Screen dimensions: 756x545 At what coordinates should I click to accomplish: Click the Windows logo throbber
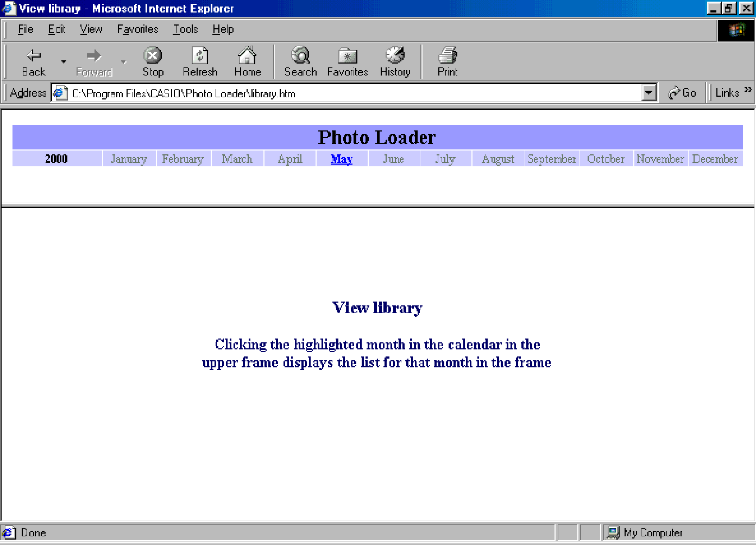(736, 30)
